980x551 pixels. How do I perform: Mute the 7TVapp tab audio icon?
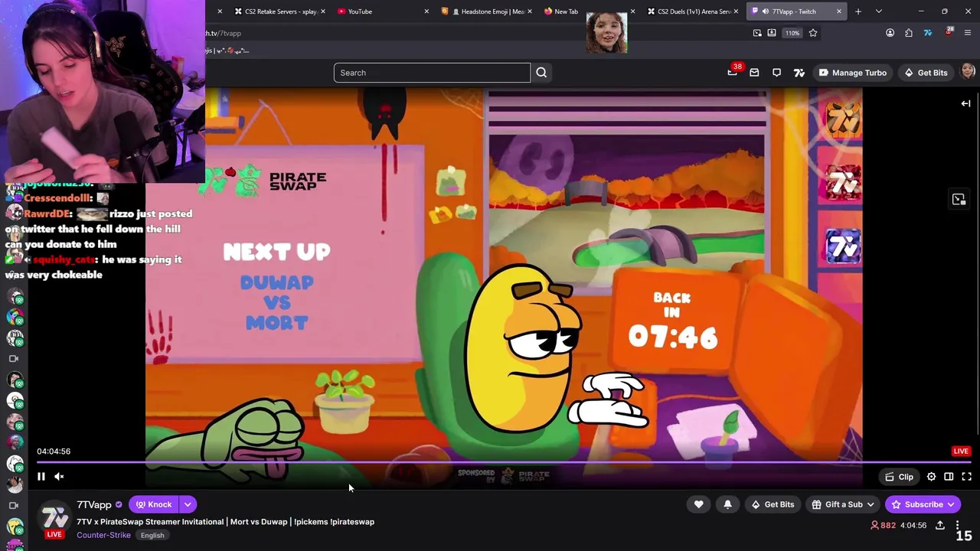click(765, 11)
